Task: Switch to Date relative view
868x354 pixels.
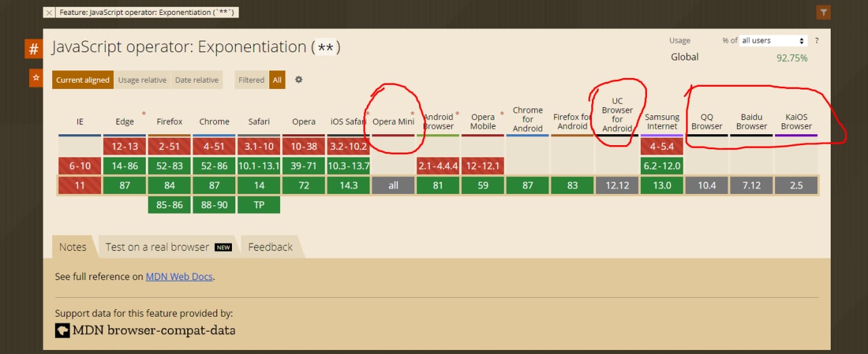Action: tap(197, 80)
